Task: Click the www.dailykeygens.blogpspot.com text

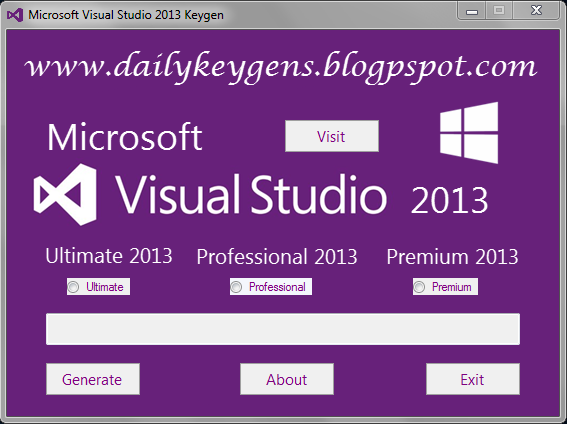Action: 281,68
